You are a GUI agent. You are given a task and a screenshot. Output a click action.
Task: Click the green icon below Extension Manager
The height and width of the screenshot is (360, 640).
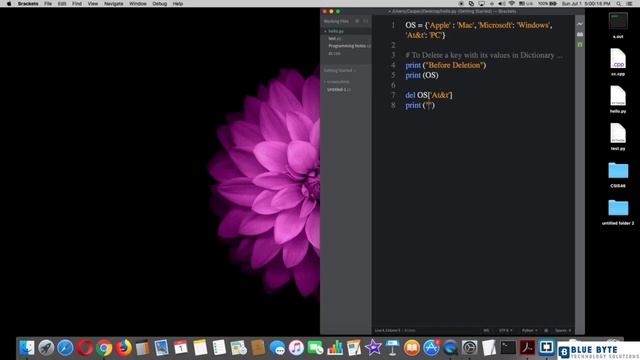click(580, 44)
